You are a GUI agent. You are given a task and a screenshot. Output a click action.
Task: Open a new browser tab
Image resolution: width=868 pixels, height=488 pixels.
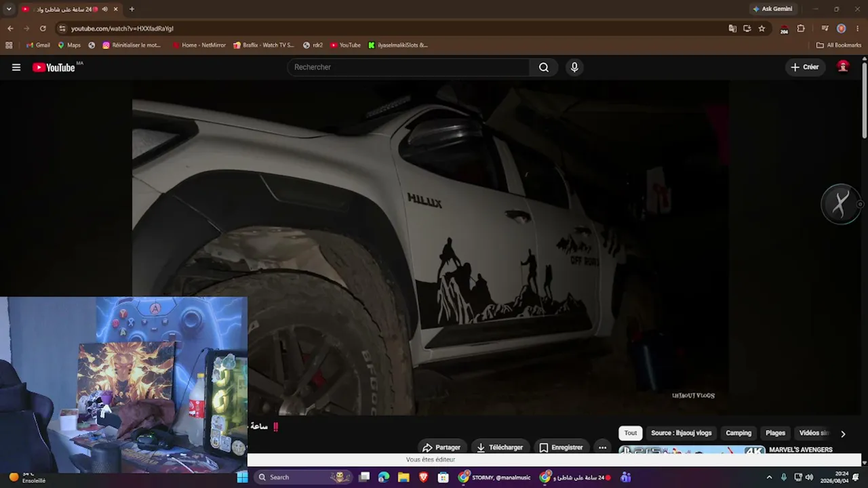click(132, 9)
